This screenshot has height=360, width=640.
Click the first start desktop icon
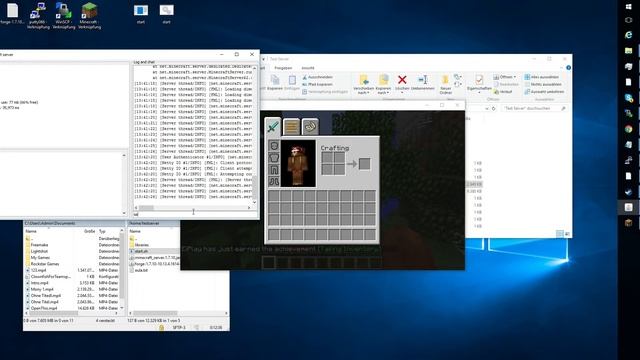[x=141, y=13]
